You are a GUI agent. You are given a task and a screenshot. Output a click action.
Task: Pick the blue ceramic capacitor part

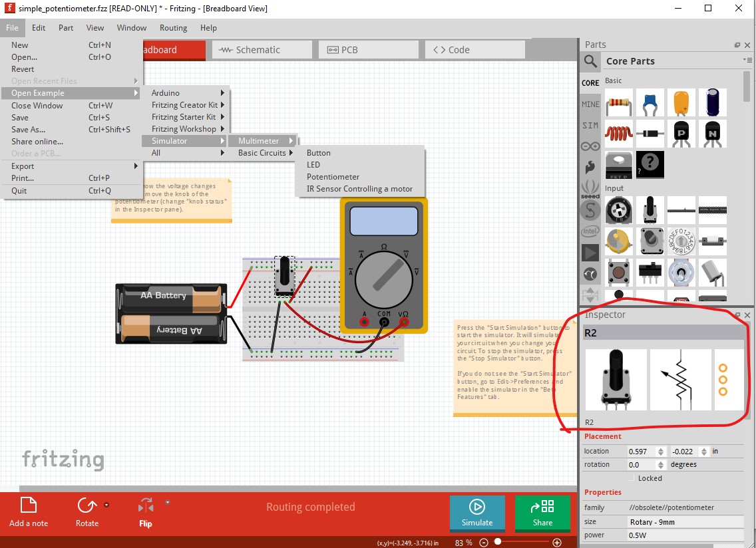point(650,102)
